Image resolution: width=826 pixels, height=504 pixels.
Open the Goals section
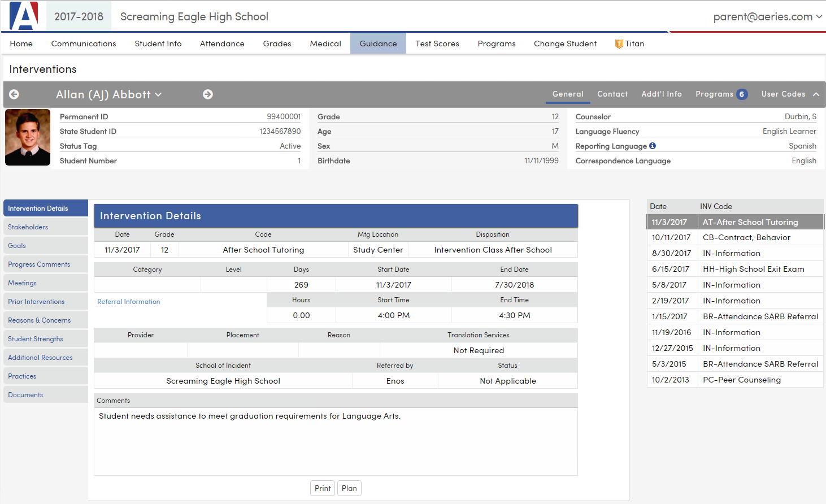click(46, 245)
